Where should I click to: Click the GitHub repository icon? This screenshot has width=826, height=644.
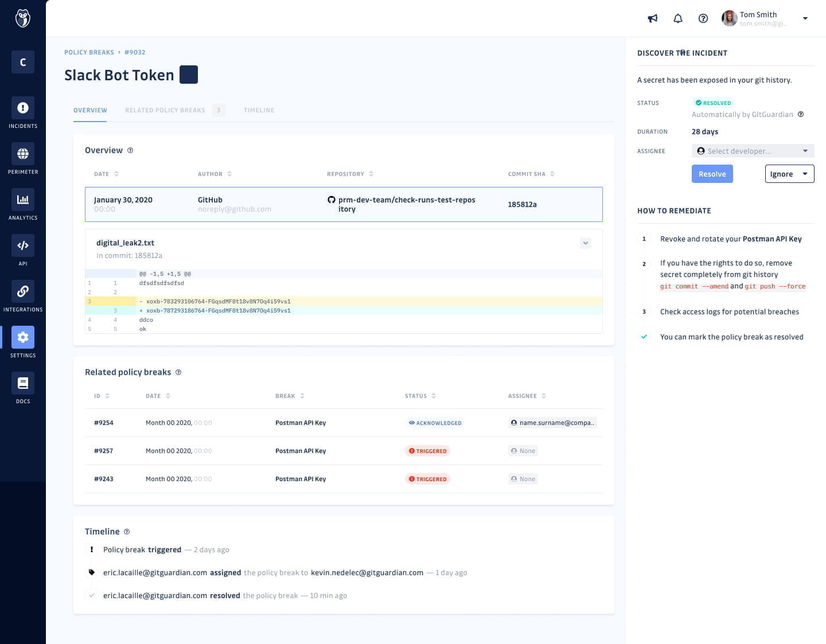coord(331,200)
